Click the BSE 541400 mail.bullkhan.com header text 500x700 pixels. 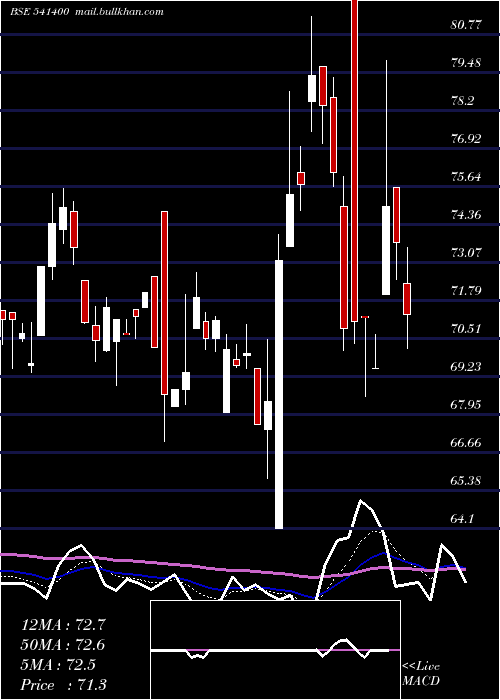point(87,12)
